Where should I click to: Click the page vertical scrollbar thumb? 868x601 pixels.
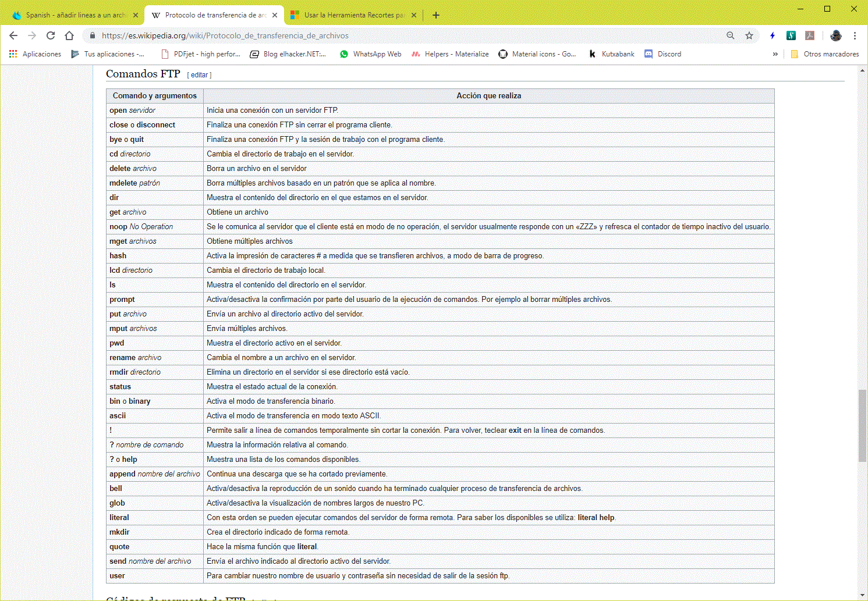pos(862,426)
